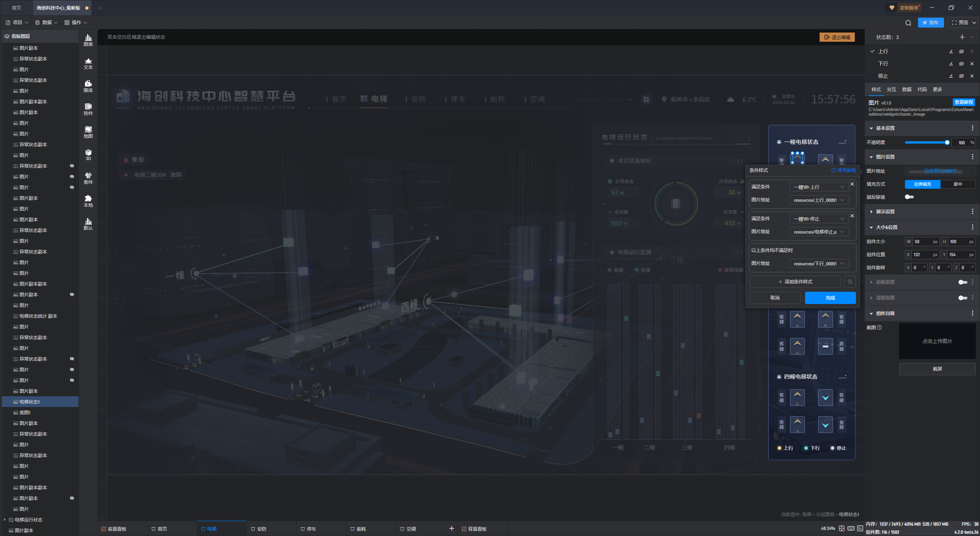Open the 一幢101-上行 condition dropdown

coord(819,187)
